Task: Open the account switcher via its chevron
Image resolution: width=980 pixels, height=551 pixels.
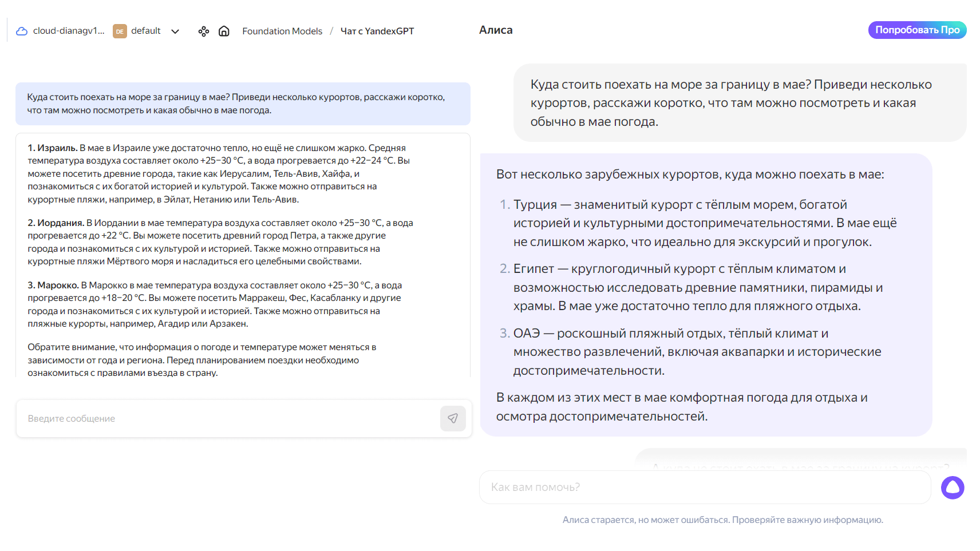Action: pos(175,31)
